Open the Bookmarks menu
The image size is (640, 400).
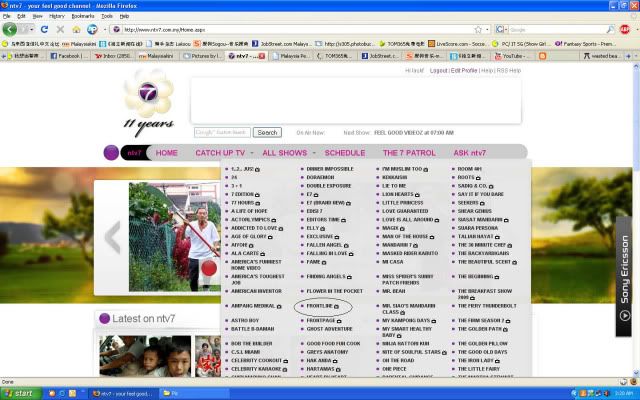tap(83, 16)
